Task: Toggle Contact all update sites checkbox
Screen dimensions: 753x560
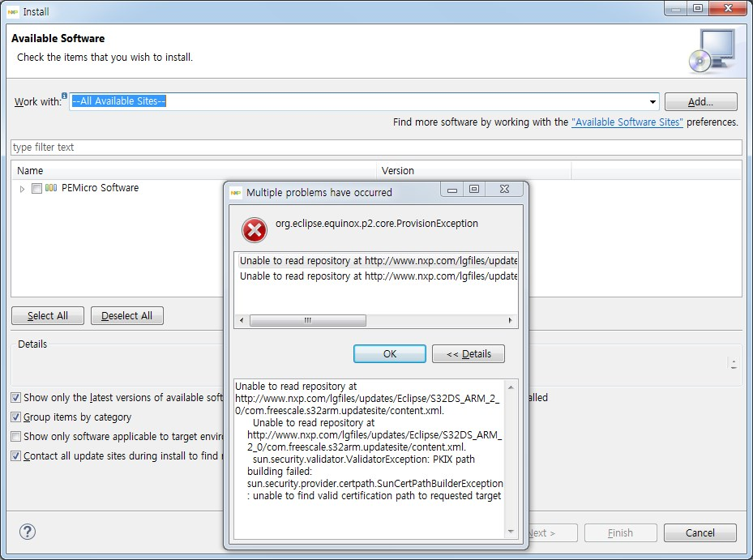Action: click(16, 455)
